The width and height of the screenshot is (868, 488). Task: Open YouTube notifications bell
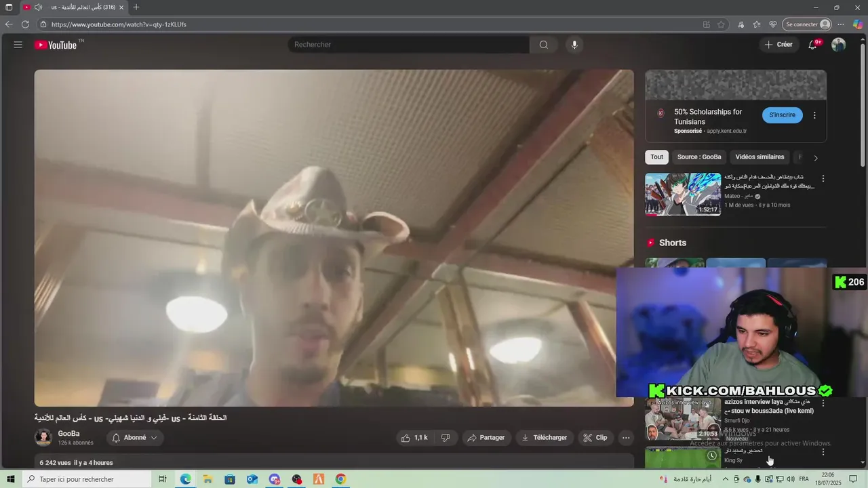tap(813, 45)
